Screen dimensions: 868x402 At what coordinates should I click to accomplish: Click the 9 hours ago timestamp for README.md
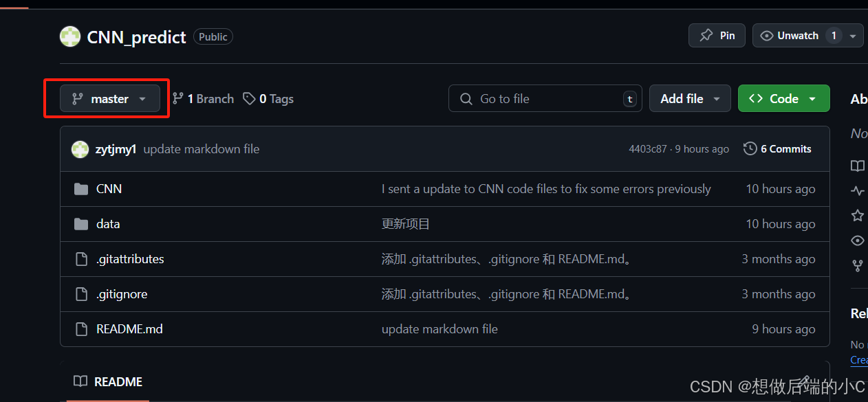click(x=784, y=329)
